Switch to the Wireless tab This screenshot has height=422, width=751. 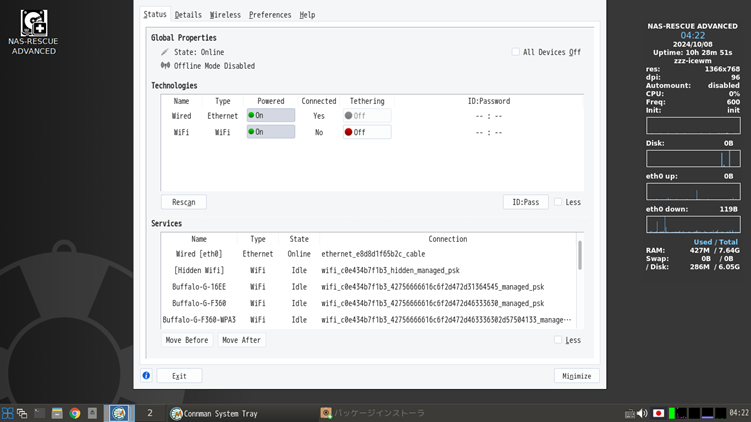pyautogui.click(x=225, y=15)
